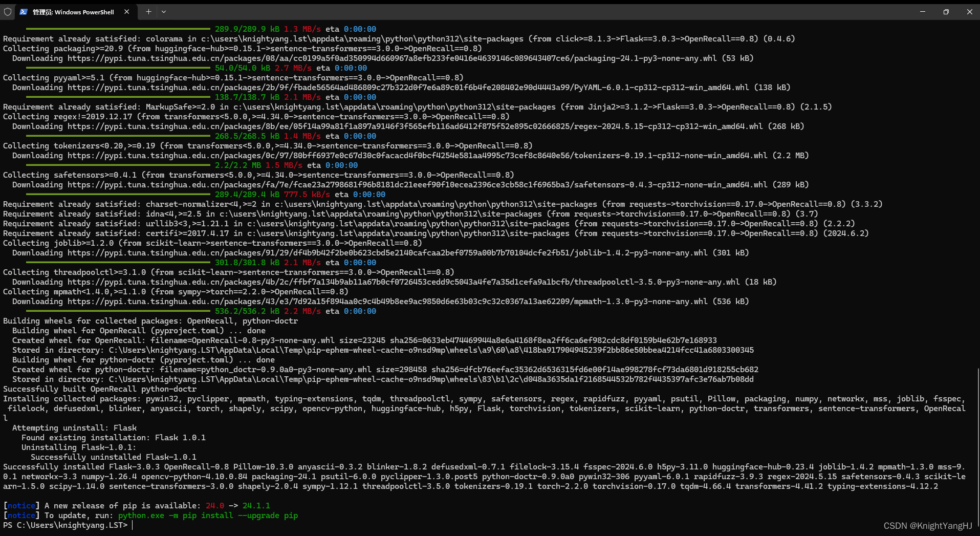Click the 'Successfully uninstalled Flask-1.0.1' line
This screenshot has height=536, width=980.
pos(114,457)
